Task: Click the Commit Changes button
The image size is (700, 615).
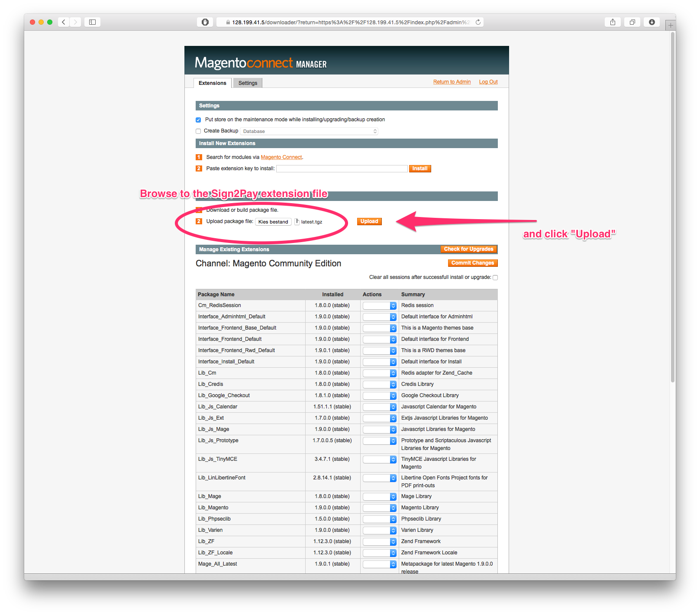Action: coord(472,263)
